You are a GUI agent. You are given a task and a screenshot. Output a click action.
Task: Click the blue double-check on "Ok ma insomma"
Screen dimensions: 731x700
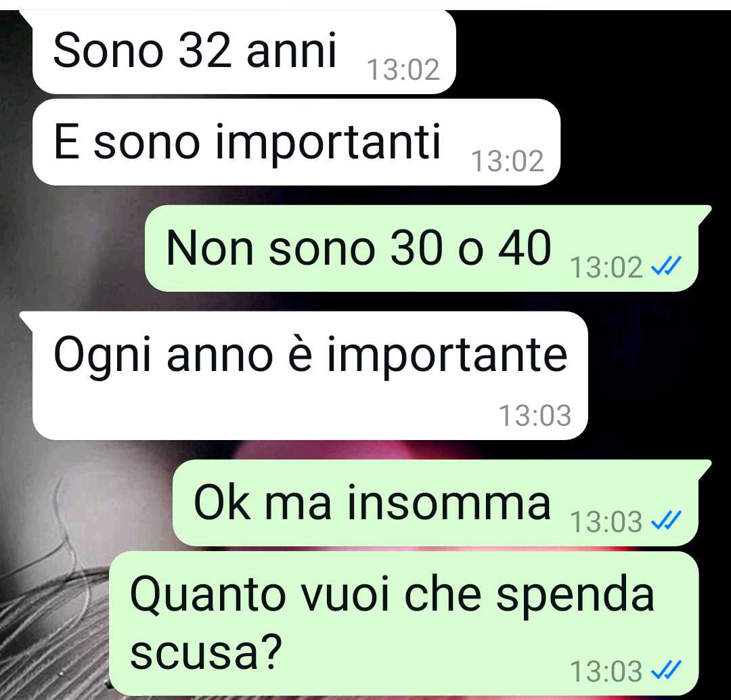click(666, 521)
